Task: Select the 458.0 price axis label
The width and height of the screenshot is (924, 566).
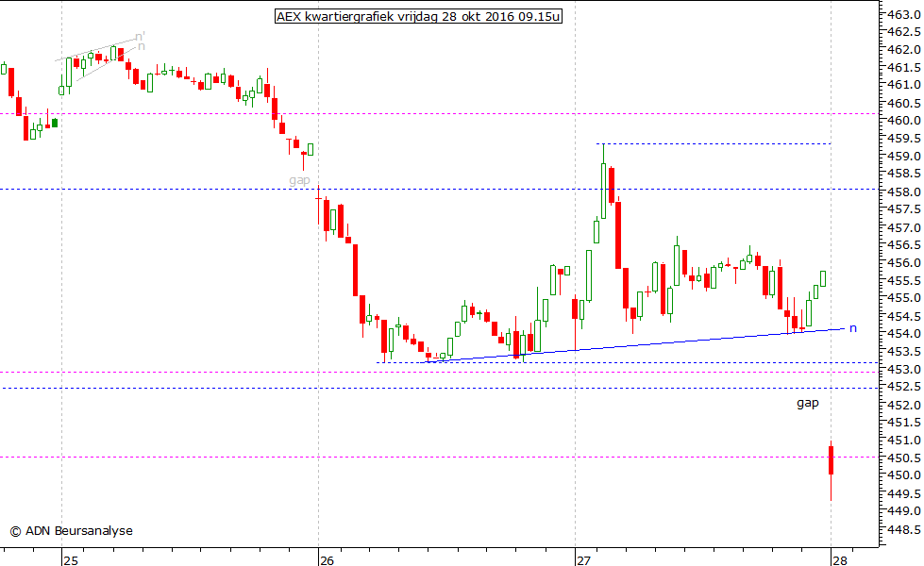Action: [904, 191]
